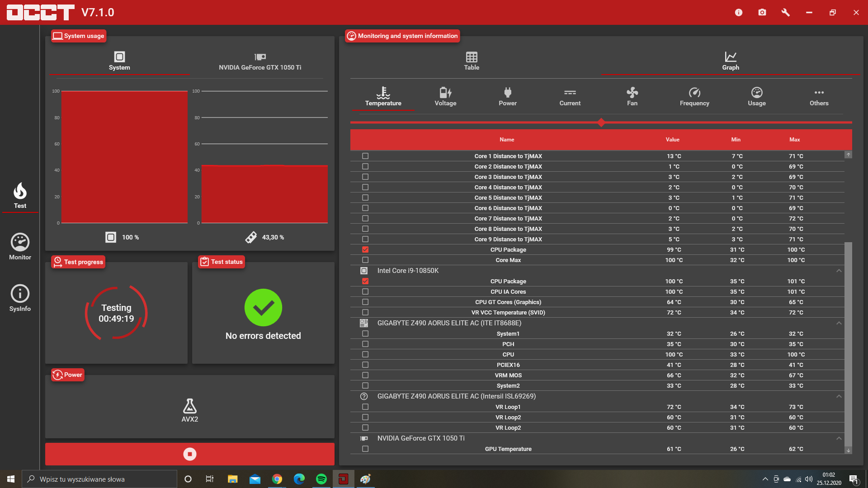Check the VRM MOS checkbox
The height and width of the screenshot is (488, 868).
[x=365, y=375]
